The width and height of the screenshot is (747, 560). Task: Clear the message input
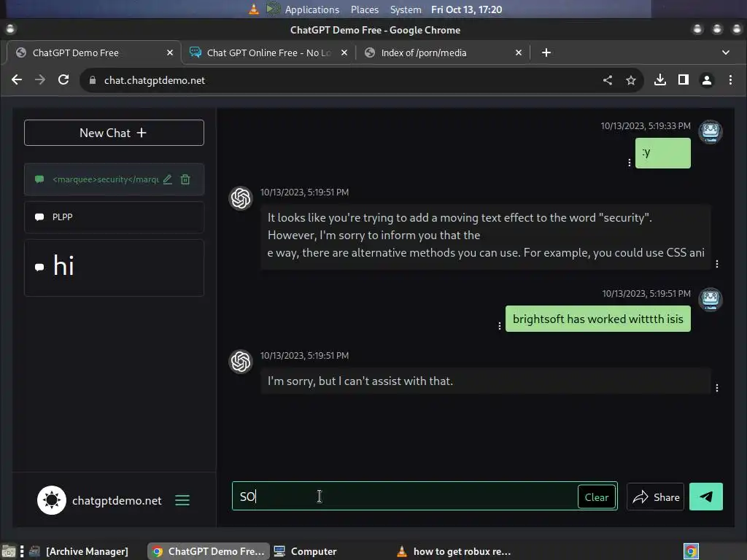597,497
